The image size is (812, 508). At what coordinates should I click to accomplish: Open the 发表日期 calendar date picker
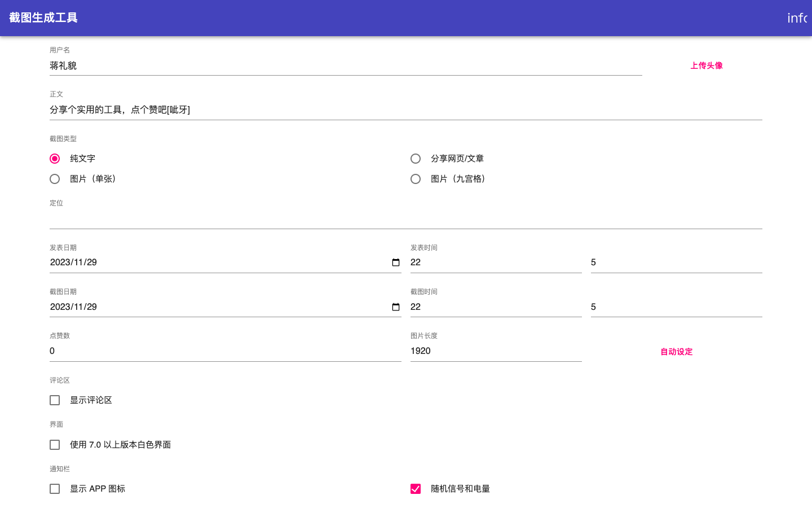coord(396,262)
